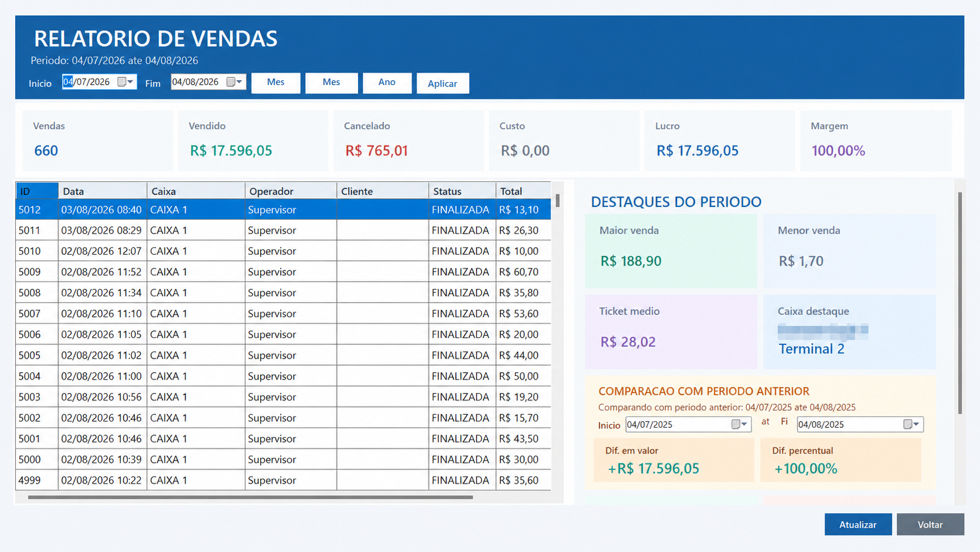Open the Inicio date picker calendar dropdown

(126, 82)
